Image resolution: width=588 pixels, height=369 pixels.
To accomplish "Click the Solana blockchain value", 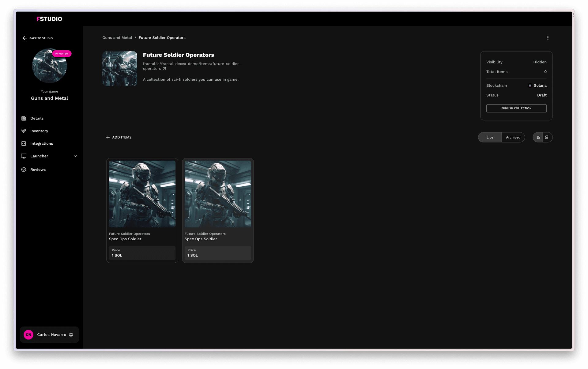I will (x=540, y=86).
